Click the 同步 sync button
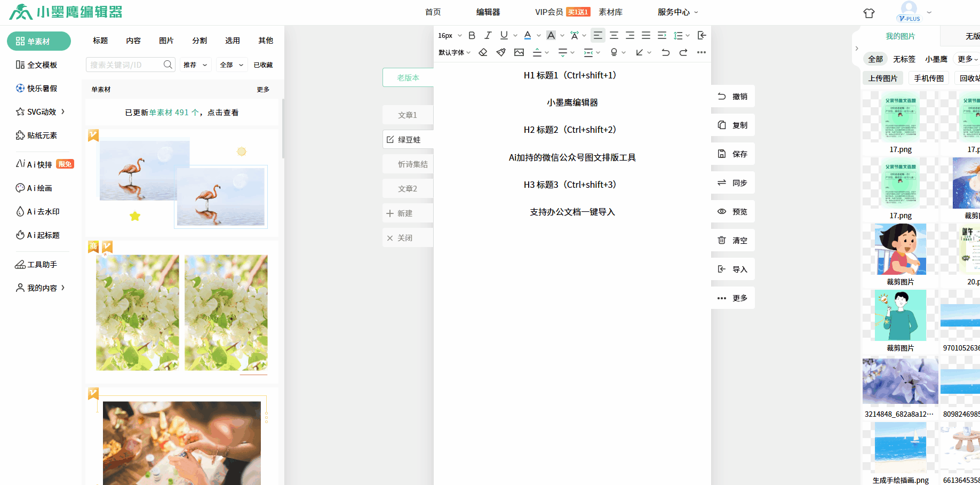The height and width of the screenshot is (485, 980). pos(733,182)
